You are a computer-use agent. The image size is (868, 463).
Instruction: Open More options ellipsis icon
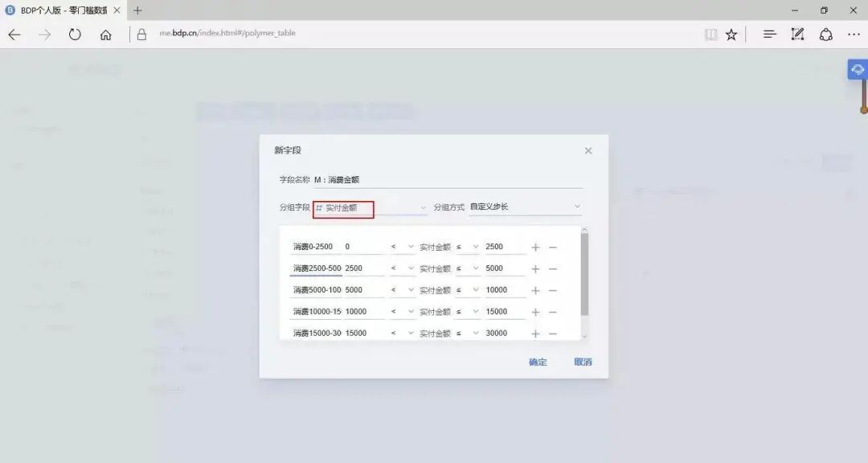(x=854, y=34)
